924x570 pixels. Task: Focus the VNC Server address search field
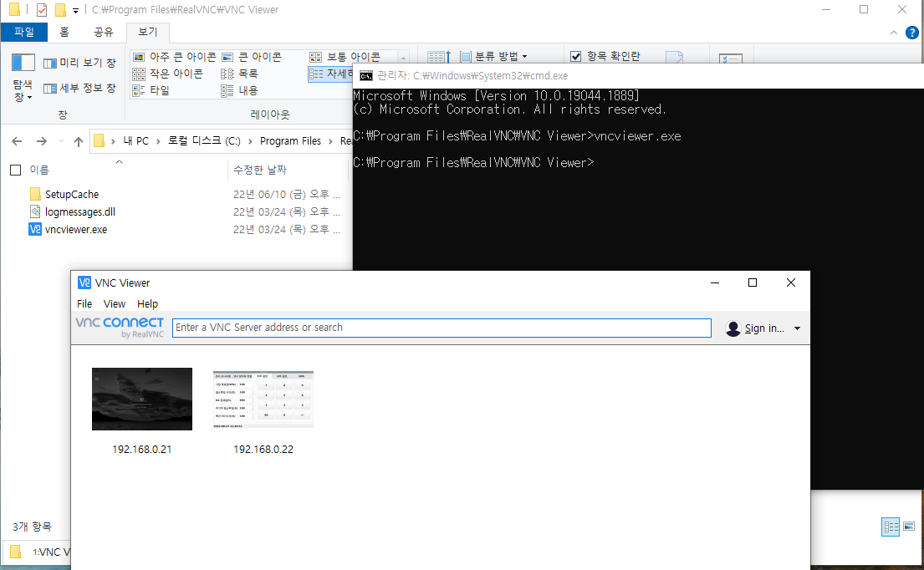pos(442,328)
